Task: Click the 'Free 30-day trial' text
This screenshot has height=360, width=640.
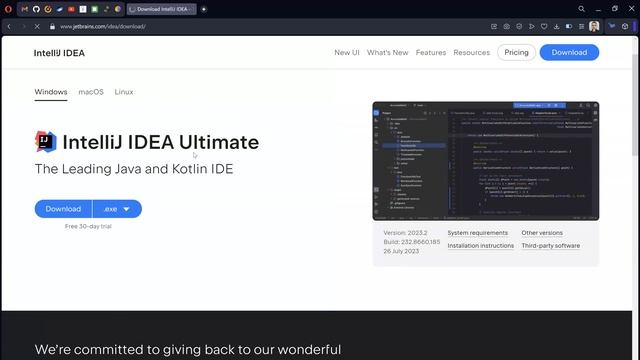Action: coord(88,227)
